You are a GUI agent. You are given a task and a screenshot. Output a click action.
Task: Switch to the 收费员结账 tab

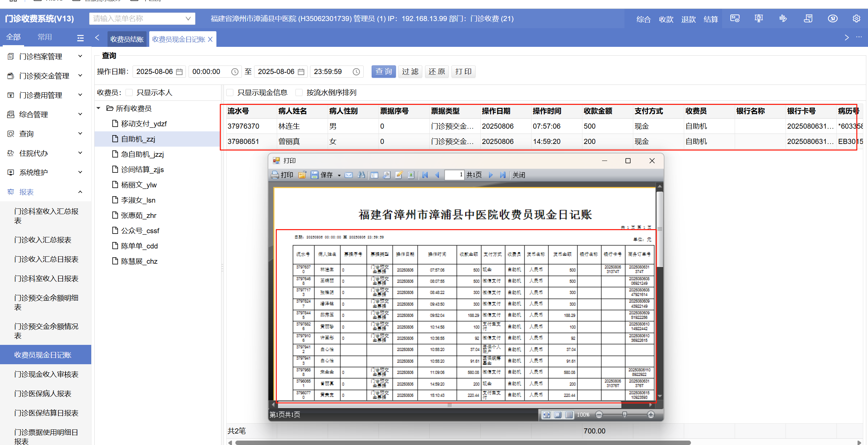127,39
